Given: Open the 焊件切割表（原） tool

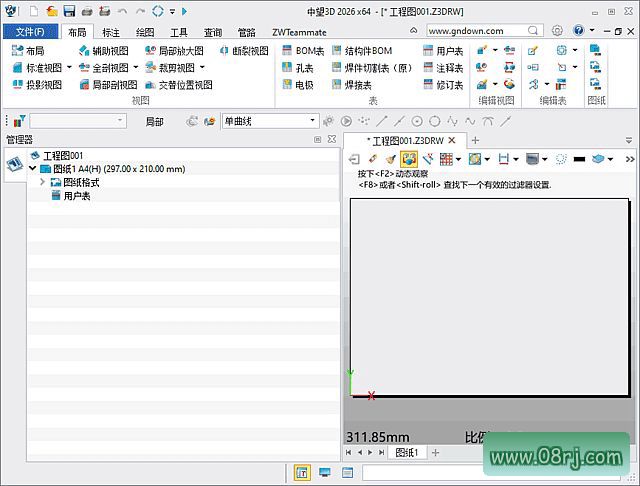Looking at the screenshot, I should point(372,68).
